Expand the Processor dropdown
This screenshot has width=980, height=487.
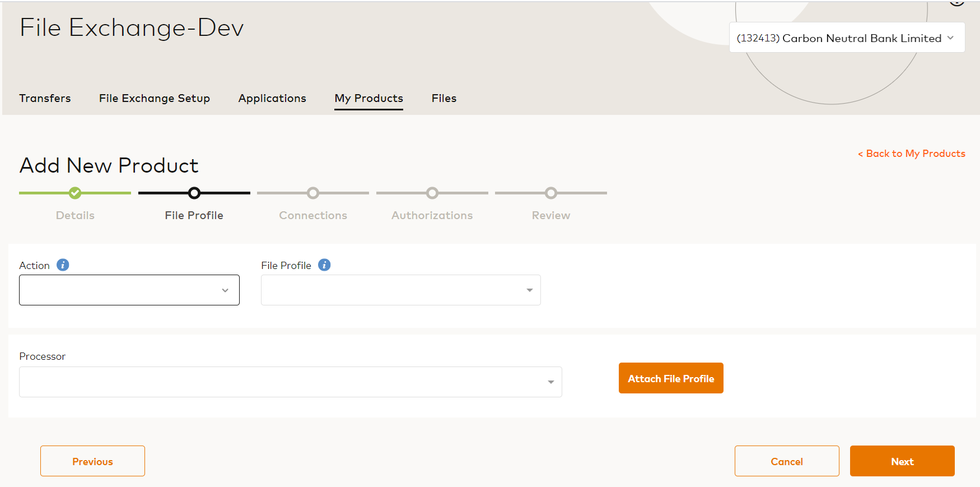[x=291, y=382]
